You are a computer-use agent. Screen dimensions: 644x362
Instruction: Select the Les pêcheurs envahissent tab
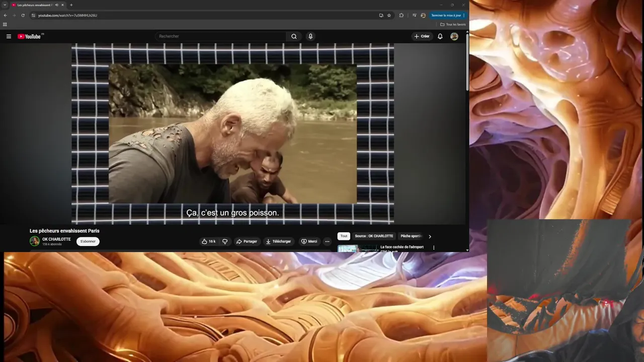click(x=38, y=5)
